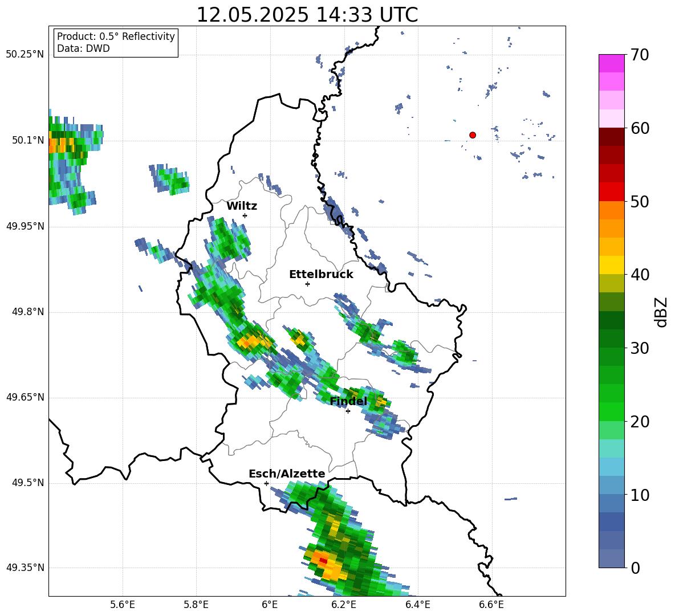Click the 49.65°N latitude label

25,397
